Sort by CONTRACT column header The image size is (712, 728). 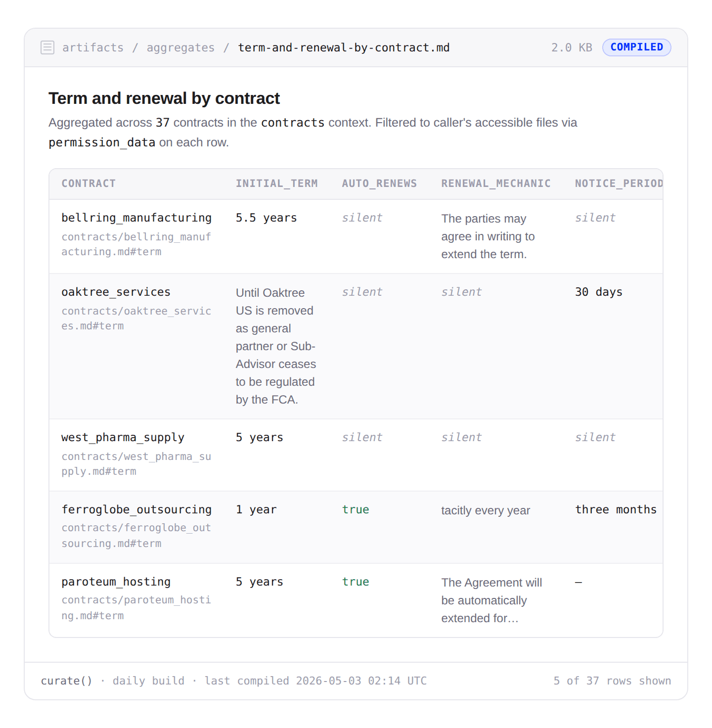89,183
